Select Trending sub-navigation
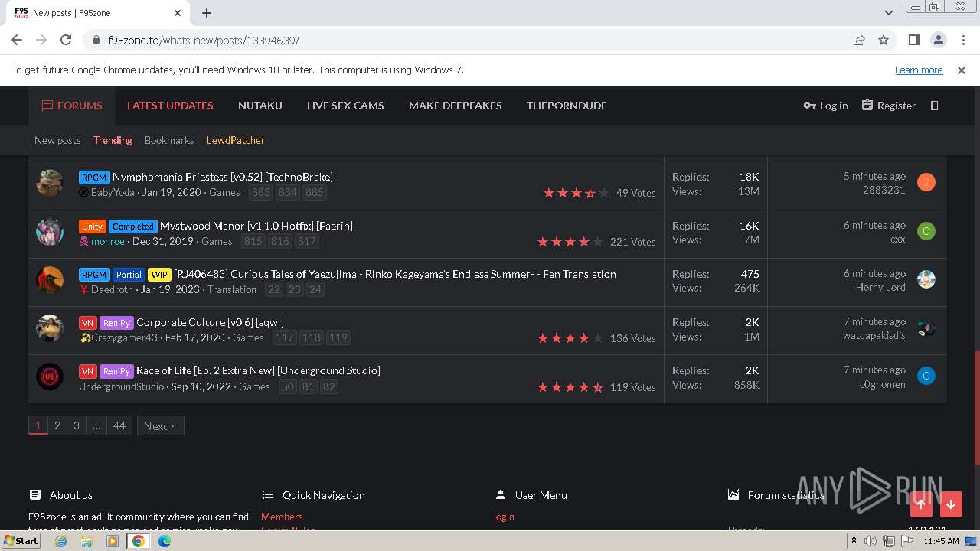The height and width of the screenshot is (551, 980). click(x=113, y=140)
